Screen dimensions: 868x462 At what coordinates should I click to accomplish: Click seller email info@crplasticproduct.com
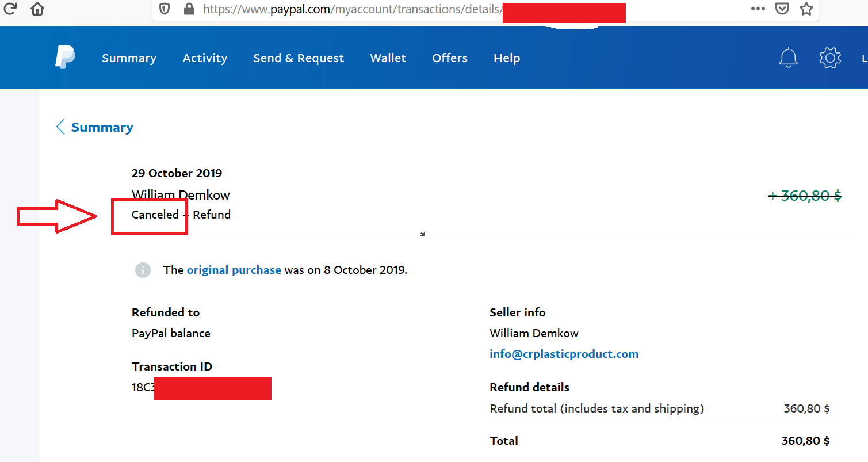[x=564, y=354]
